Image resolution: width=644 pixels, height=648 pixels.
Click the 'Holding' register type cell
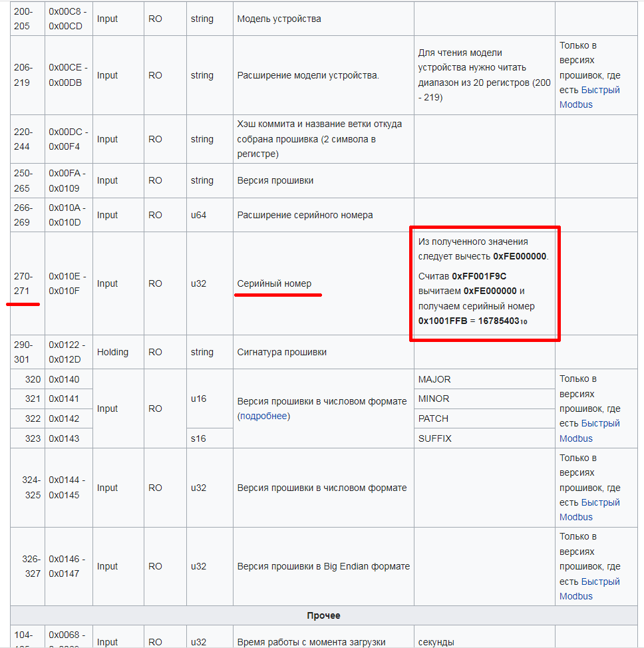[x=112, y=352]
